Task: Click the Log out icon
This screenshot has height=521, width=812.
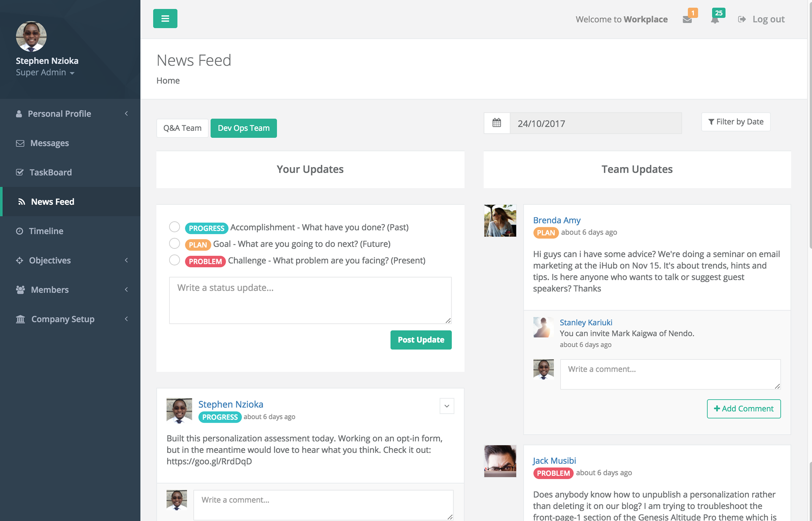Action: coord(742,19)
